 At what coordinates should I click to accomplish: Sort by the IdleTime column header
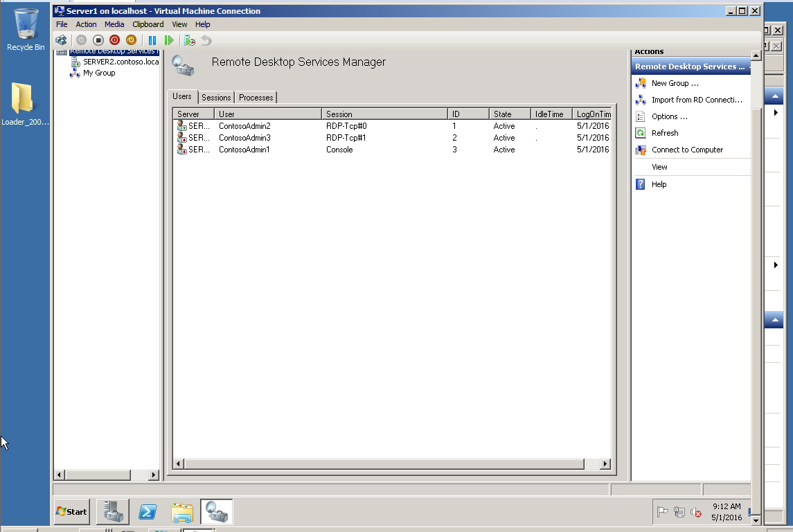552,114
